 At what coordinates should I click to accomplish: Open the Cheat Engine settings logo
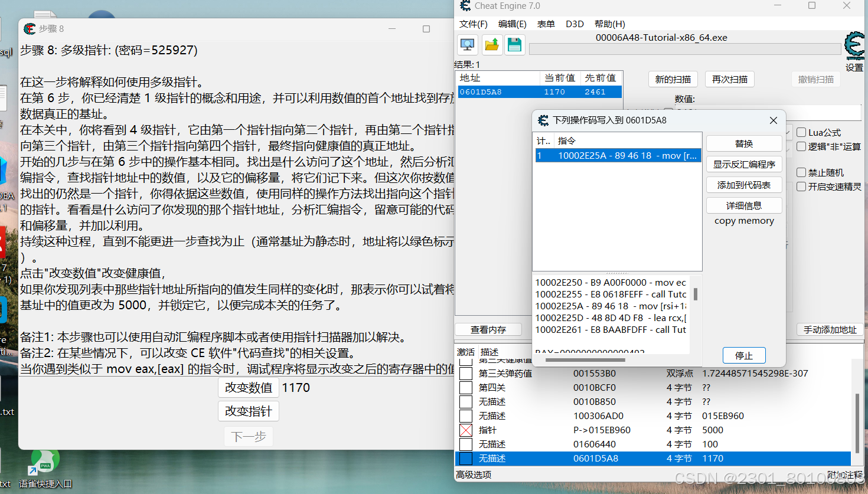click(854, 47)
